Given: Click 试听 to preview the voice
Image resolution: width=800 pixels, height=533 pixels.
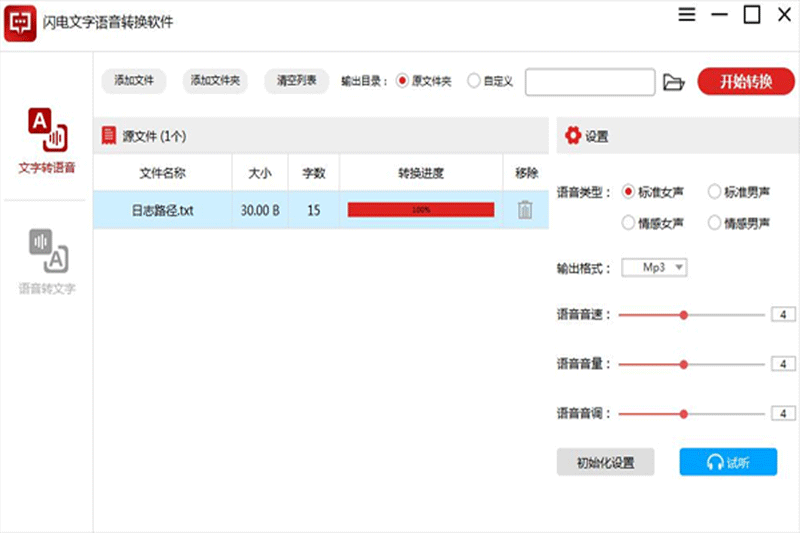Looking at the screenshot, I should pos(727,462).
